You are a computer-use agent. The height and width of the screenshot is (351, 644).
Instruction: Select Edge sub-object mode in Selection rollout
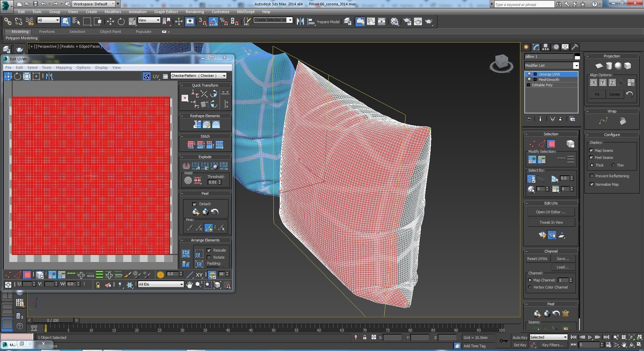pyautogui.click(x=542, y=144)
